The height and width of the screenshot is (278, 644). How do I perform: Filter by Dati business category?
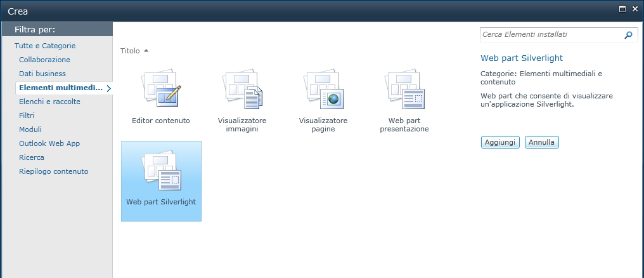(x=42, y=74)
